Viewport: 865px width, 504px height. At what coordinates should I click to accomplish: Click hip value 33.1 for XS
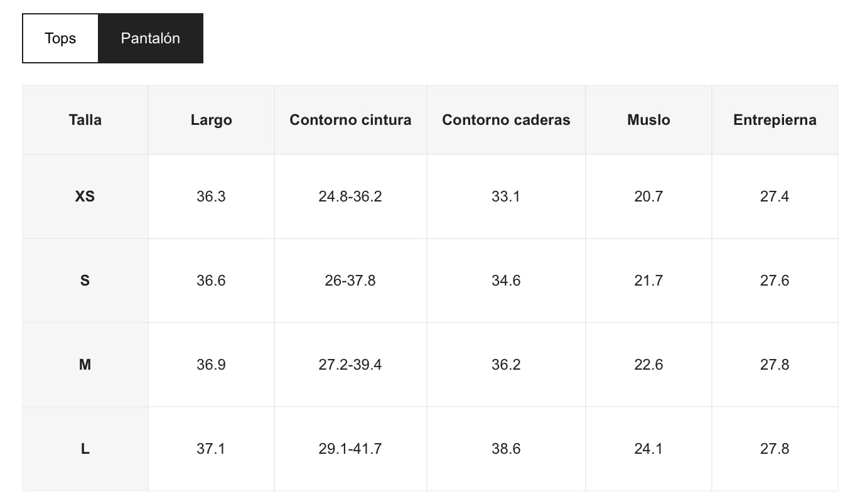[506, 196]
